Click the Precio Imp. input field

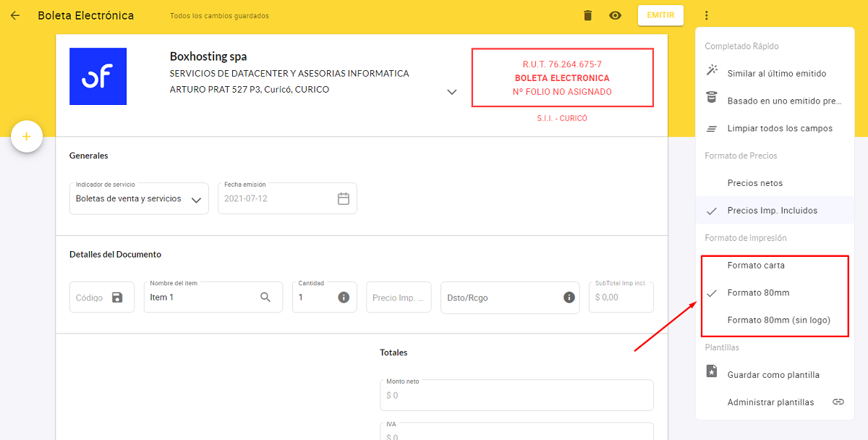[399, 297]
